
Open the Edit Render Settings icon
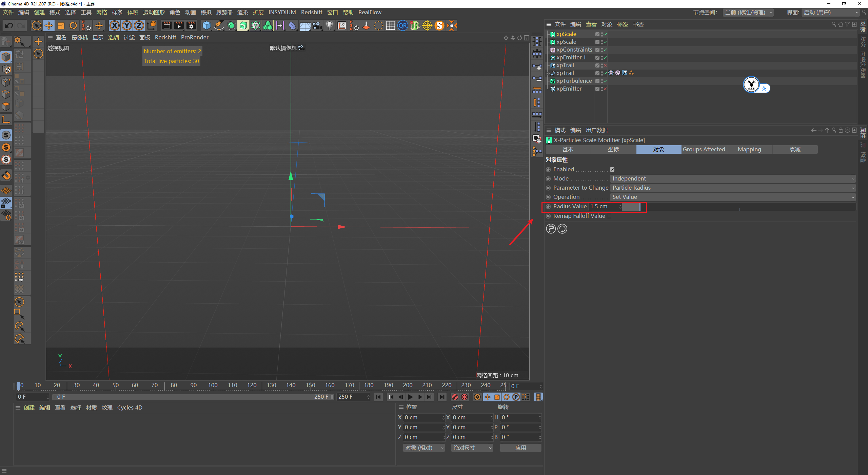click(191, 25)
